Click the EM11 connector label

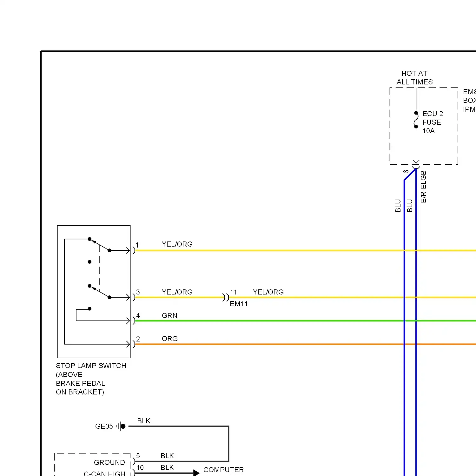point(239,304)
